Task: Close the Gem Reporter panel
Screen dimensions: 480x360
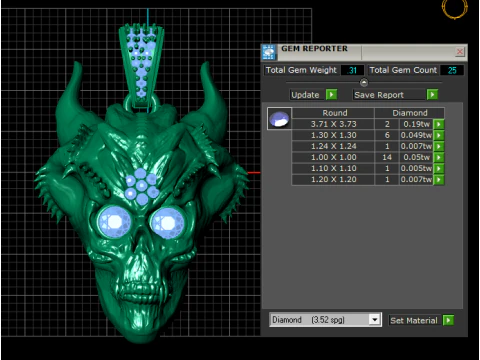Action: tap(460, 52)
